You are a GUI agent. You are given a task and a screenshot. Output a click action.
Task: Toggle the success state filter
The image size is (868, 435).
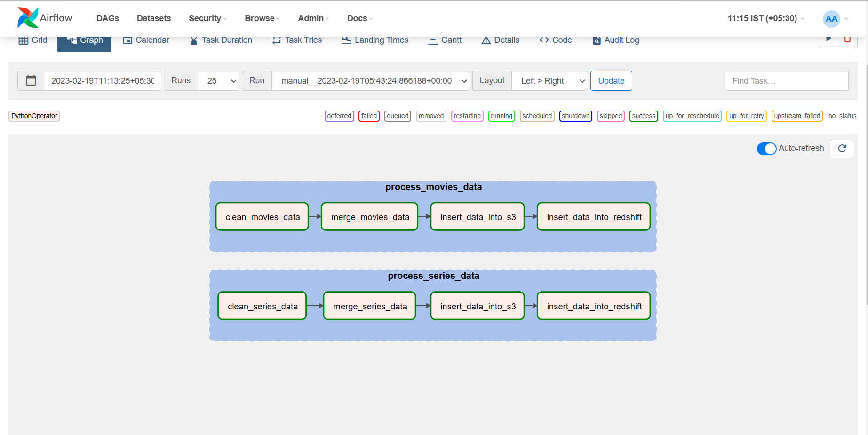(644, 116)
